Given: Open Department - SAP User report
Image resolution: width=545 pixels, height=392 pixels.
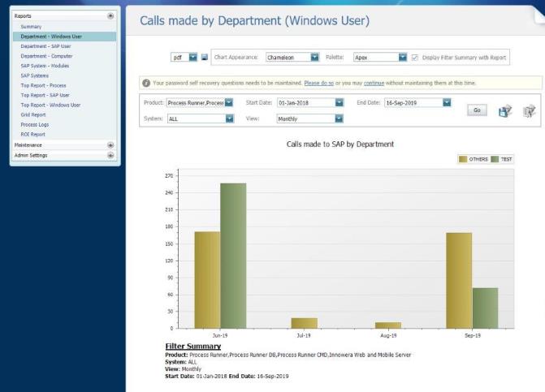Looking at the screenshot, I should click(x=45, y=46).
